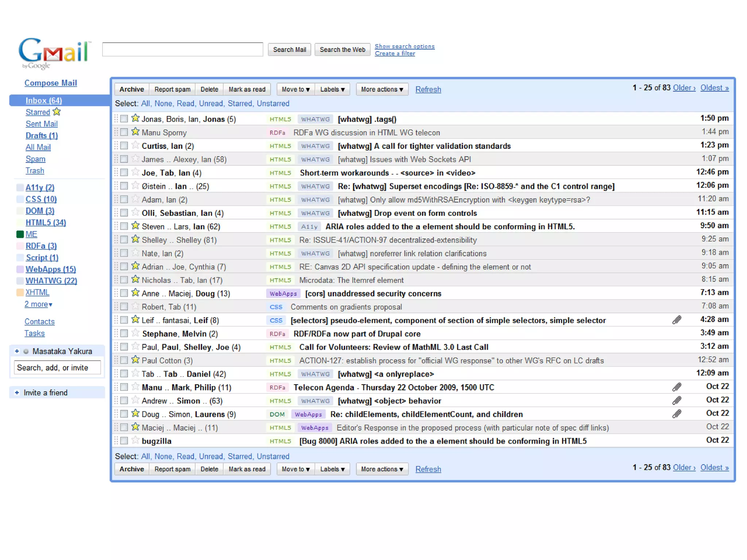This screenshot has width=747, height=560.
Task: Click the attachment paperclip on Leif's email
Action: click(x=677, y=320)
